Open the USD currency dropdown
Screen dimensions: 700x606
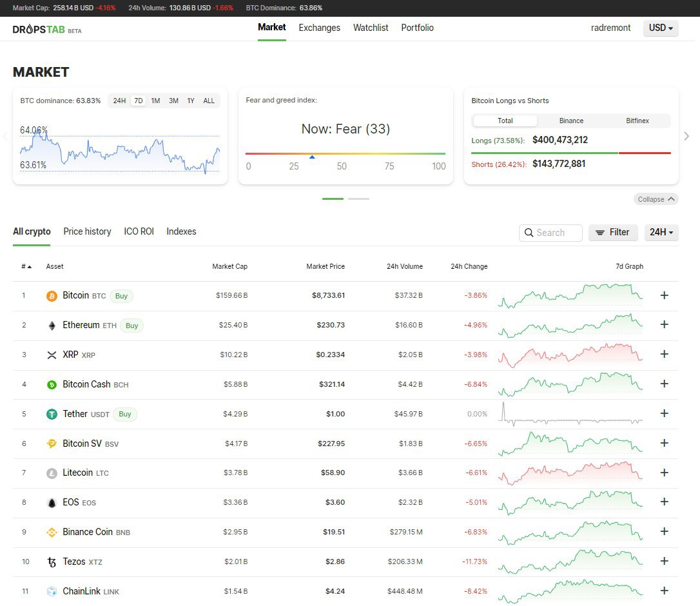point(661,28)
